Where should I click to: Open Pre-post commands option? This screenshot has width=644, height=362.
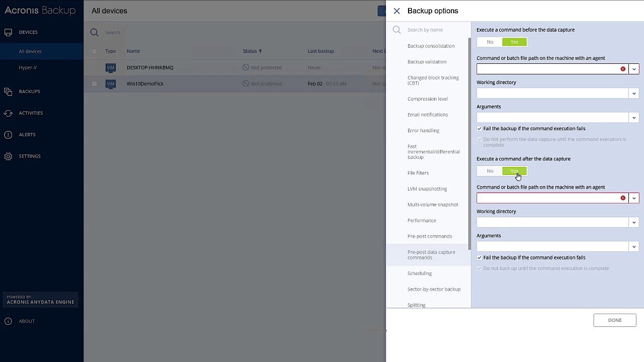[430, 236]
